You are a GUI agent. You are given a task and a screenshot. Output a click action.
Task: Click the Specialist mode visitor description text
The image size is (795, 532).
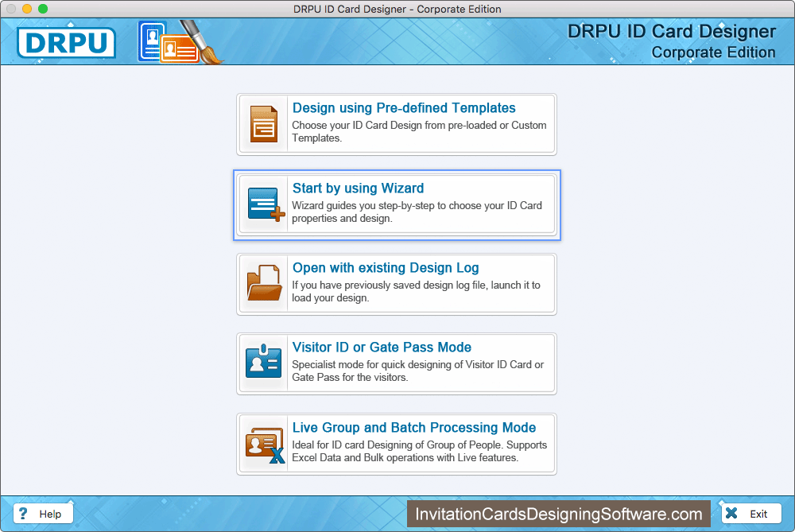click(418, 371)
